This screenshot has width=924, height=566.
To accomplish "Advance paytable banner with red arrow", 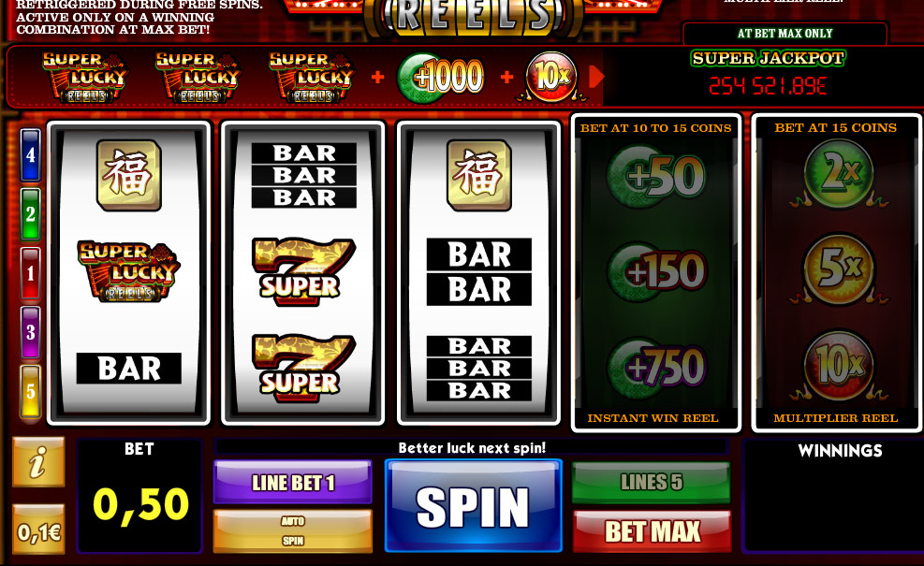I will (595, 77).
